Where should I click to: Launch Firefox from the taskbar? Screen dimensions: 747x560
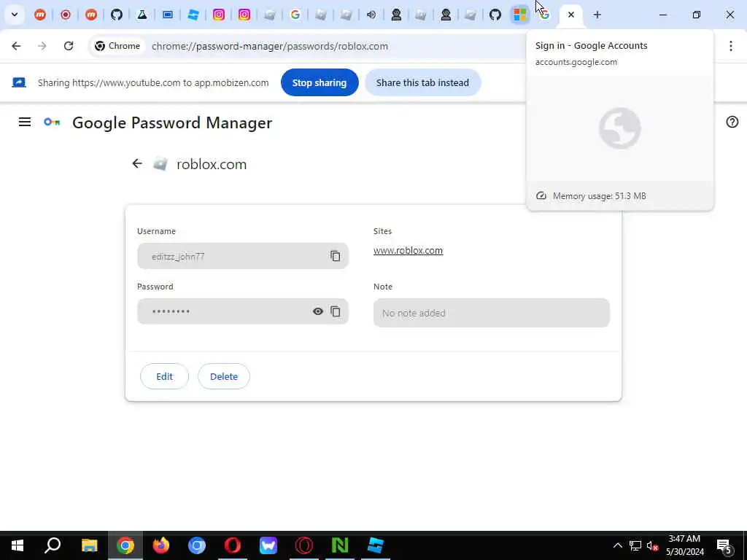[161, 545]
